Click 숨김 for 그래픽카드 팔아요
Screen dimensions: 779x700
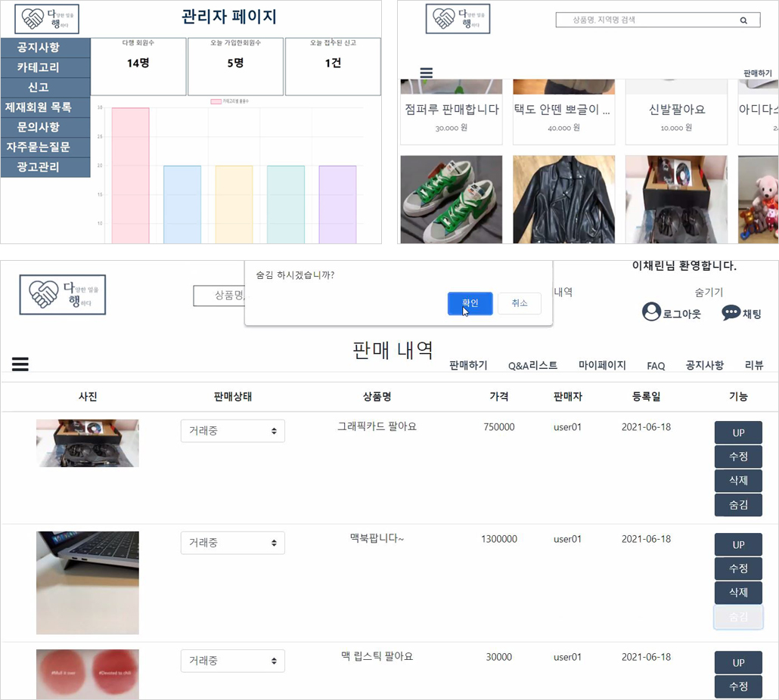pos(738,505)
